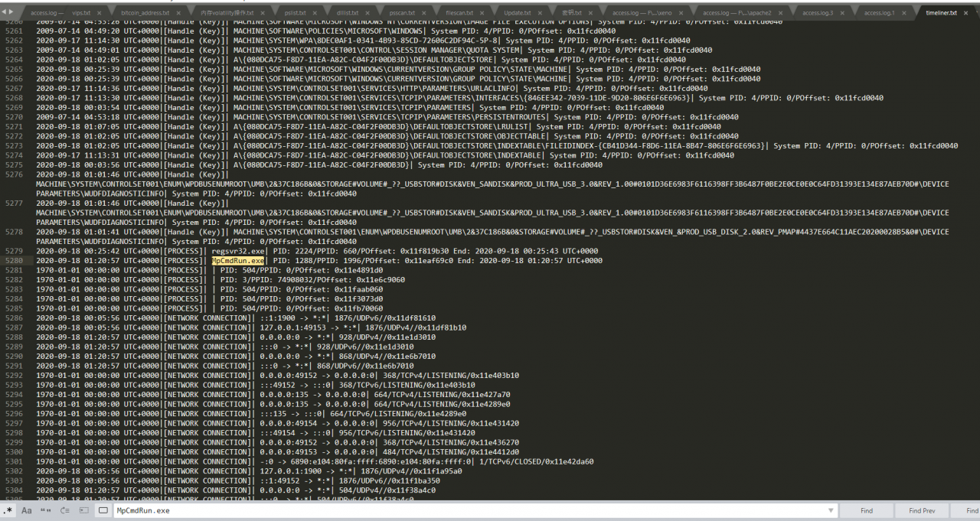
Task: Click line number 5276 in gutter
Action: click(x=14, y=174)
